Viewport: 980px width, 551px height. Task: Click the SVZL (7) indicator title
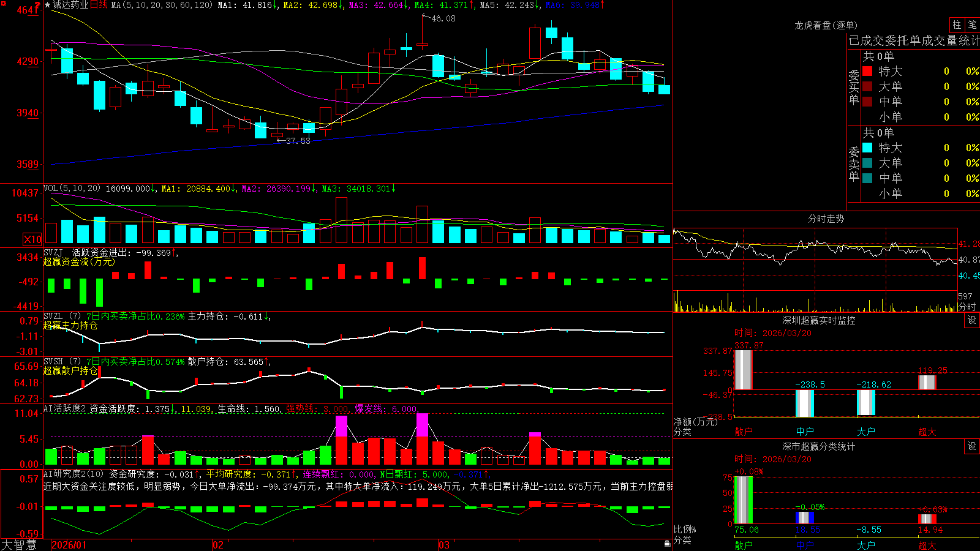click(62, 317)
